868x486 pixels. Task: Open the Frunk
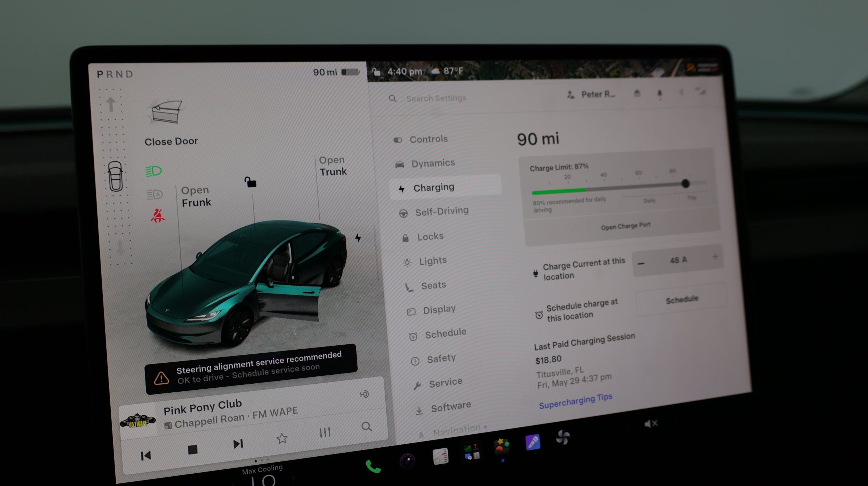(196, 196)
